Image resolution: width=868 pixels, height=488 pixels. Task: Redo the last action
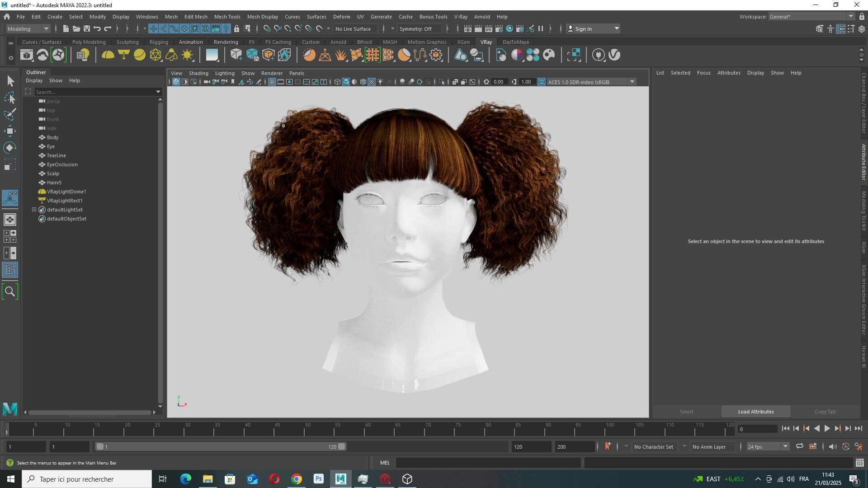pos(108,29)
